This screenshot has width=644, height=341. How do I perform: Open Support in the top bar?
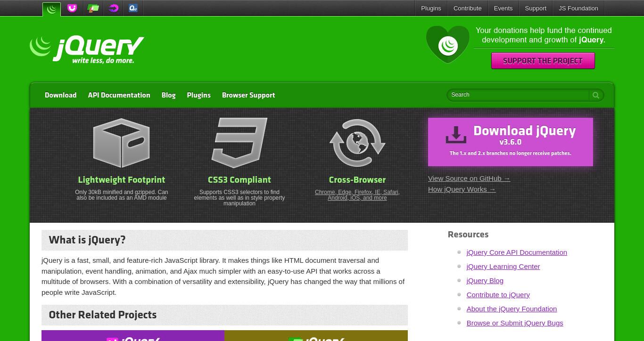coord(536,8)
